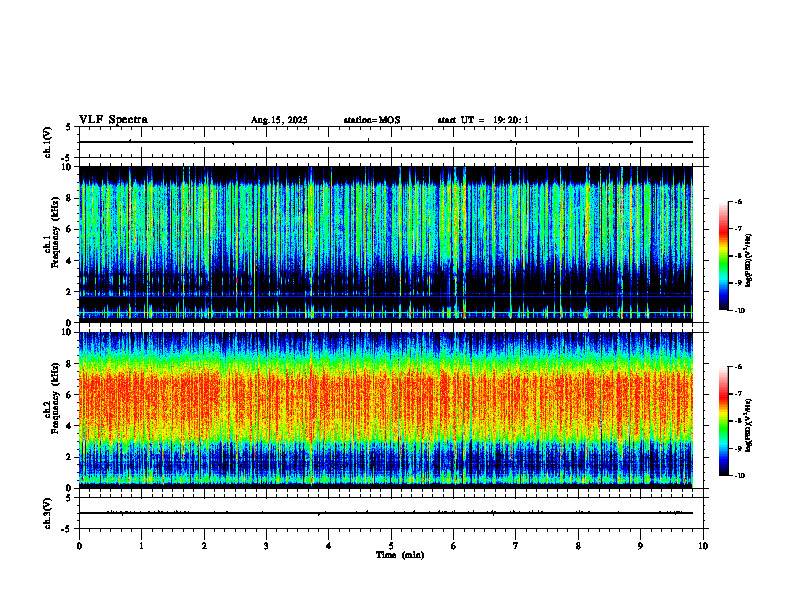Click the "-6" label on ch.2 colorbar
This screenshot has width=792, height=612.
point(738,367)
